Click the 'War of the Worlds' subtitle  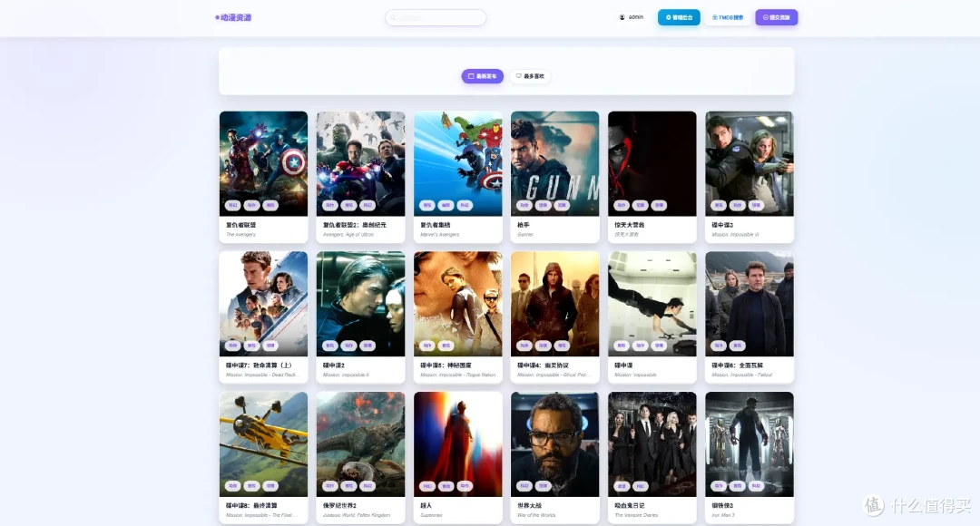[536, 515]
